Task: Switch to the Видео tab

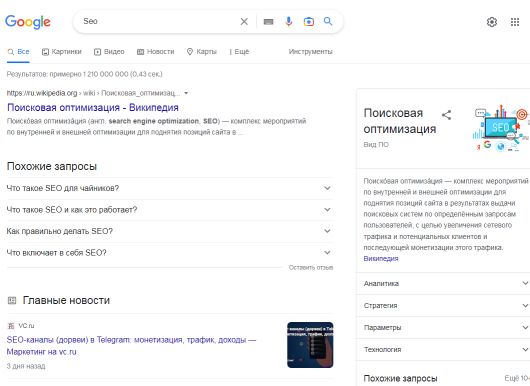Action: click(x=109, y=52)
